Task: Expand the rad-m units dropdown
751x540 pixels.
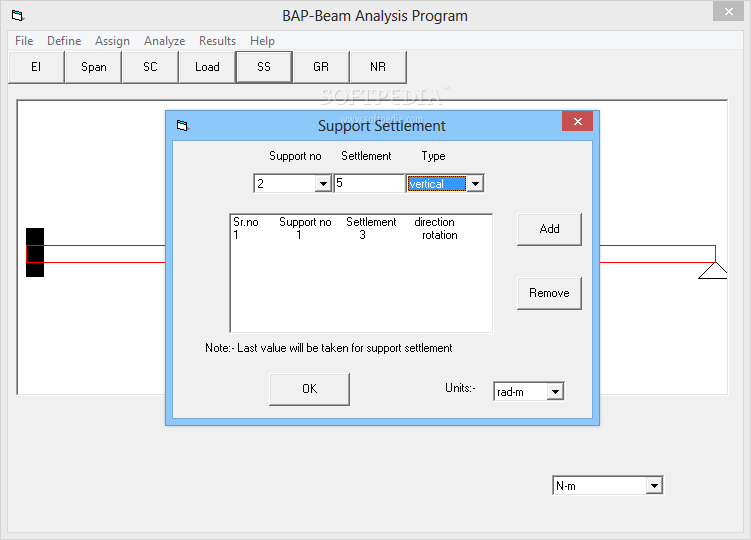Action: (555, 392)
